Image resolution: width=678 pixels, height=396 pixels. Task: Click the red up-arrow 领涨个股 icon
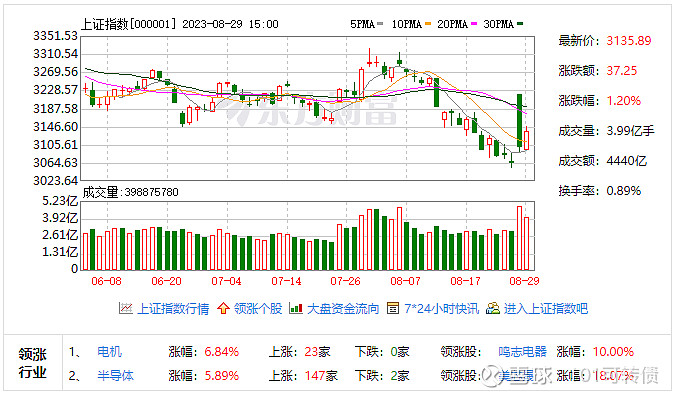[223, 308]
